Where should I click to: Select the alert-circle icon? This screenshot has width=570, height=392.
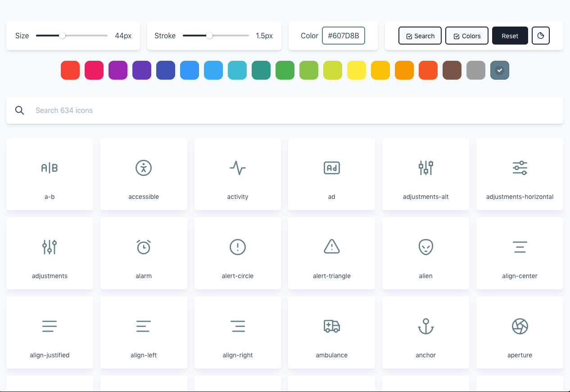point(237,247)
